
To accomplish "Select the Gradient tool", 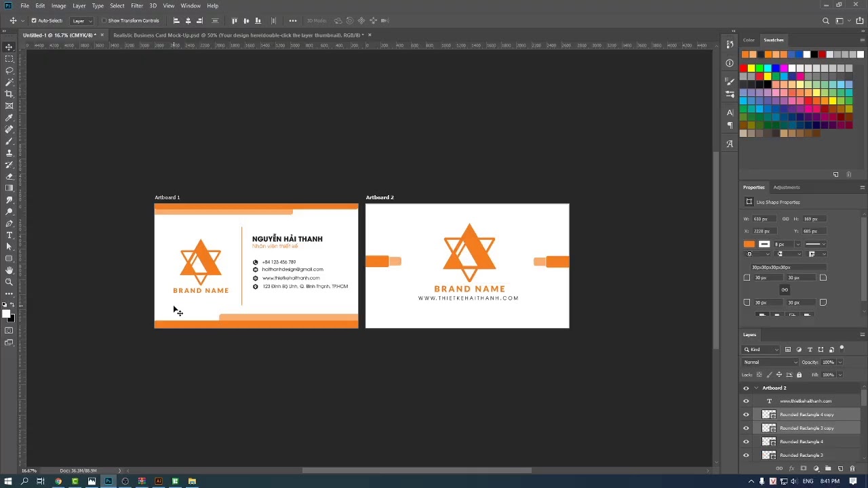I will click(x=9, y=188).
